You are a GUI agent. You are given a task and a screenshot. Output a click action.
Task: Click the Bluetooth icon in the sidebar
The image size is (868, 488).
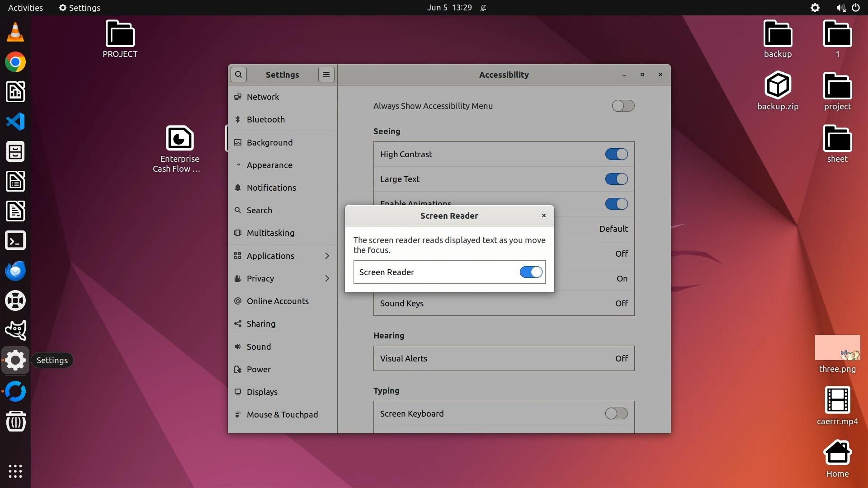pos(238,119)
